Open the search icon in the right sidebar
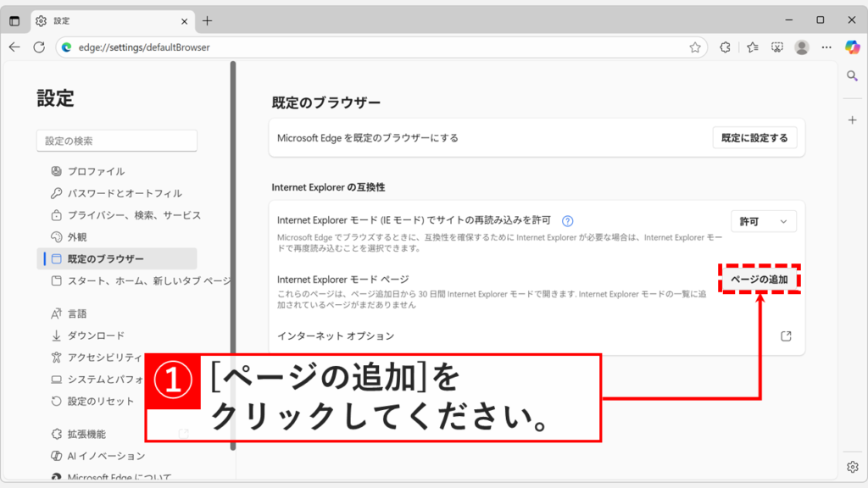 point(851,75)
